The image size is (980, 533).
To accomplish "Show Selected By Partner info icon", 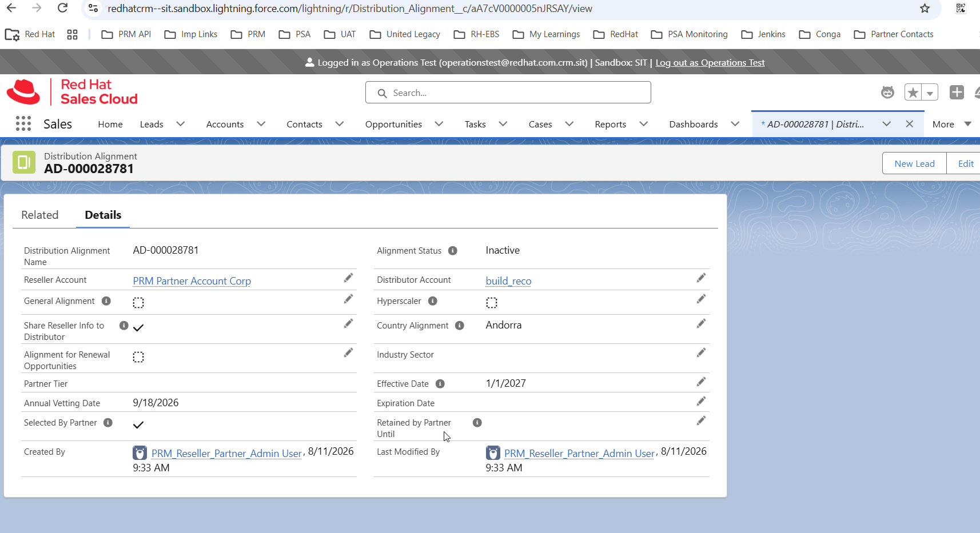I will coord(108,423).
